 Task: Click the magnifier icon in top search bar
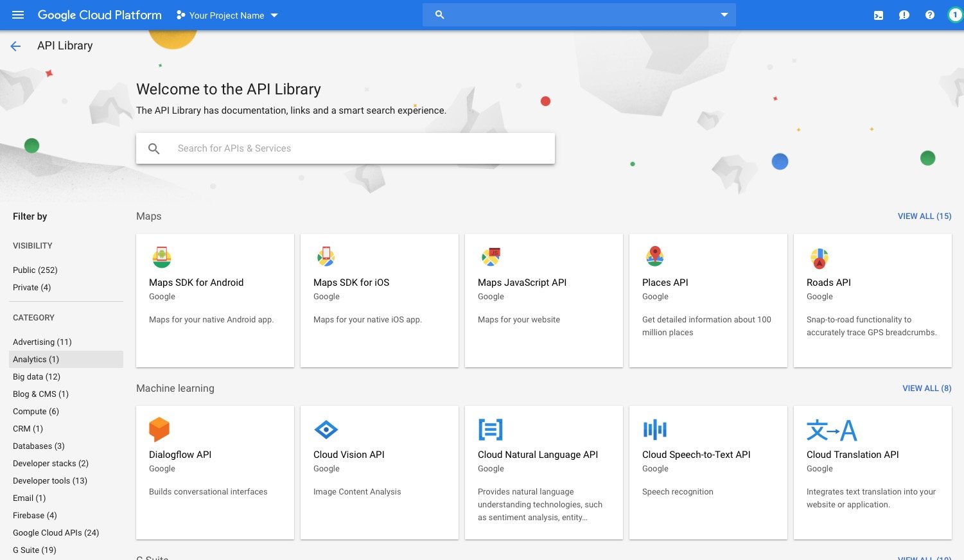pos(440,15)
